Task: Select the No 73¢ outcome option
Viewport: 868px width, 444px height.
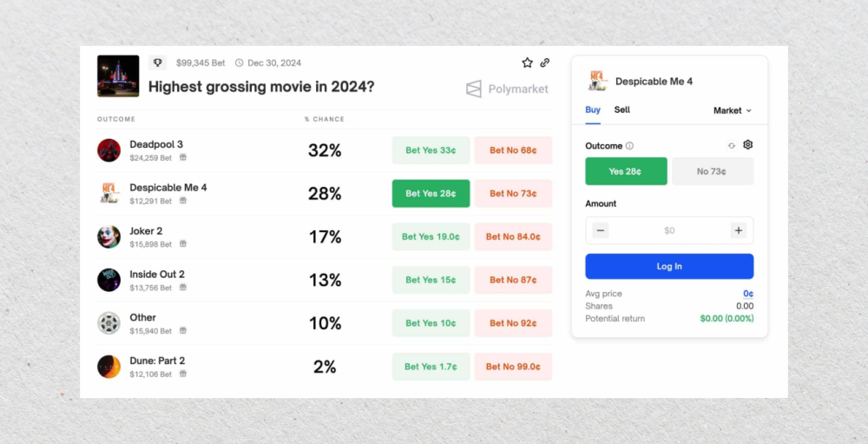Action: click(713, 171)
